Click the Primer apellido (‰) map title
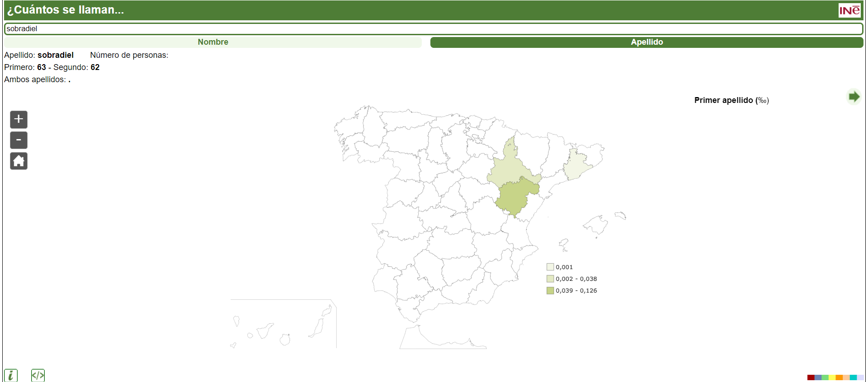Image resolution: width=868 pixels, height=382 pixels. point(731,100)
